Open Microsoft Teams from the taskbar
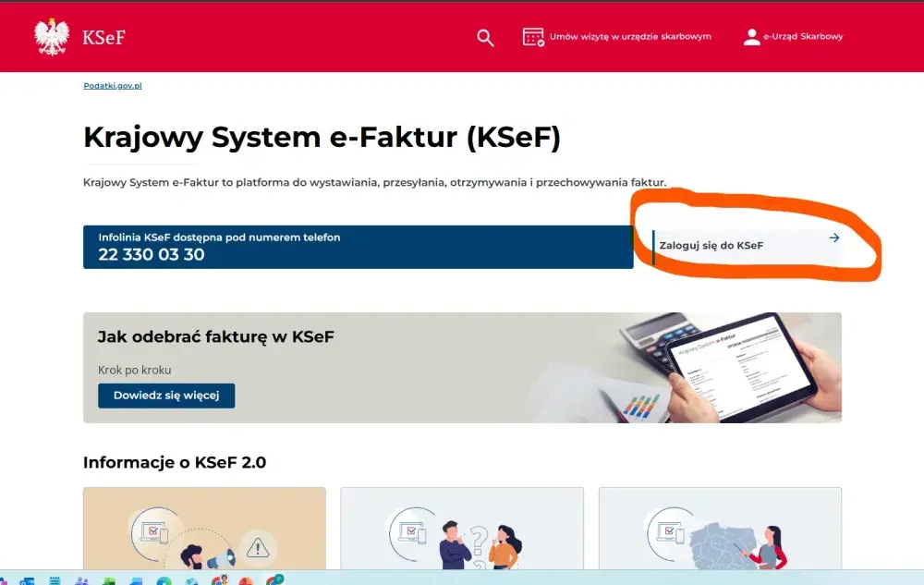Viewport: 924px width, 585px height. tap(81, 581)
